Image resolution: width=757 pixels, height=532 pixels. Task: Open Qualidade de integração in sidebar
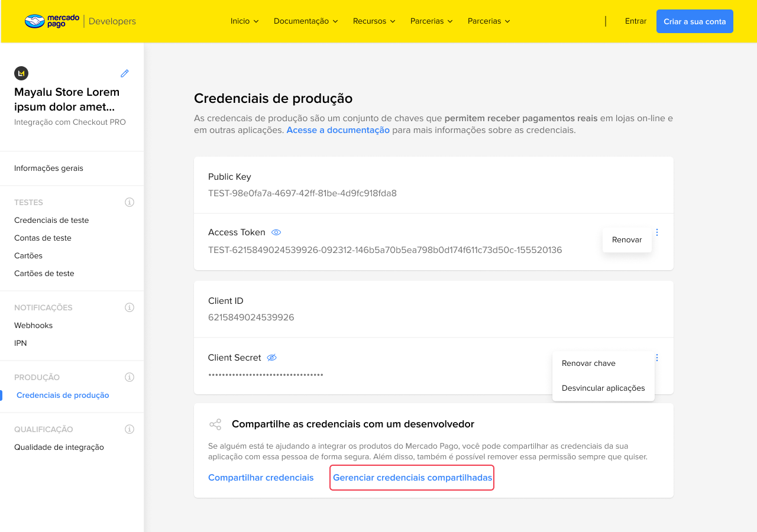click(59, 447)
